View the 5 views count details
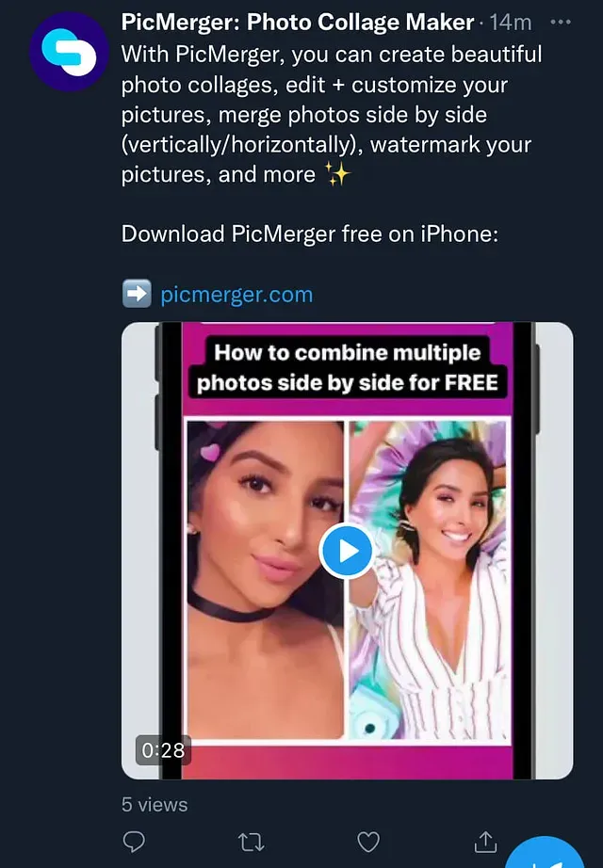 coord(155,805)
